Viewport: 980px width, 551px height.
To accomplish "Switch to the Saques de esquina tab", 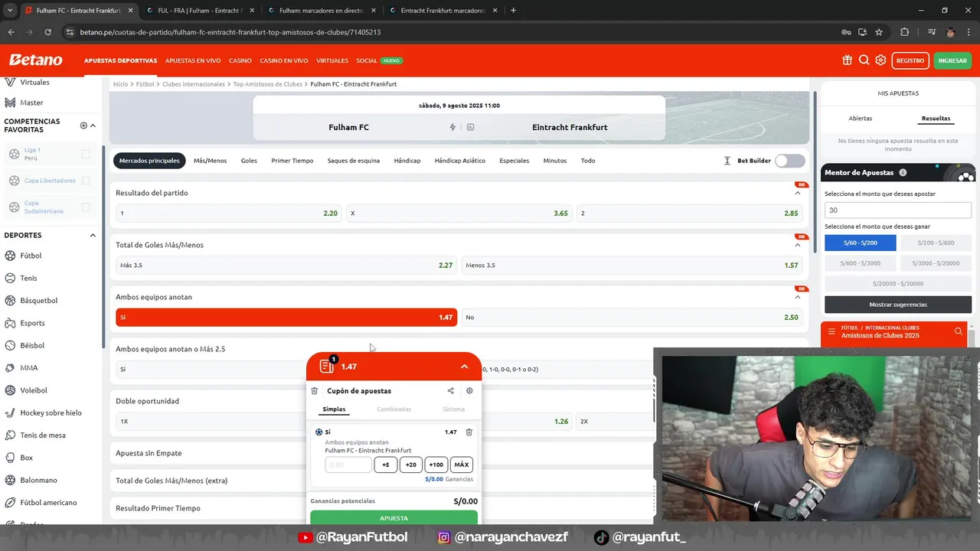I will click(x=353, y=161).
